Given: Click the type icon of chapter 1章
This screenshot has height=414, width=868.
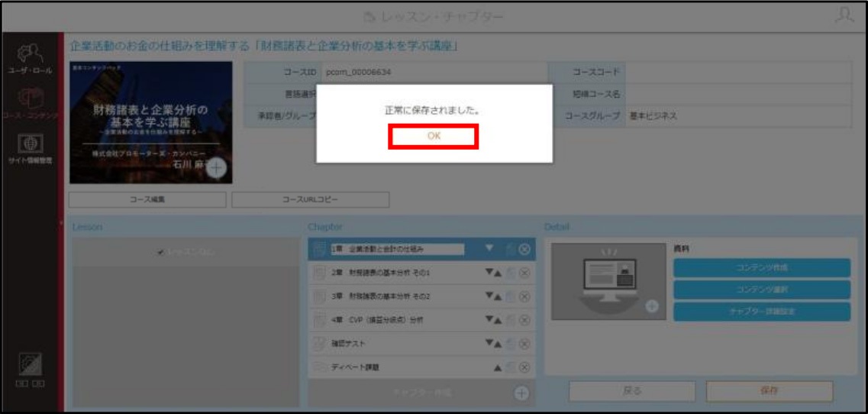Looking at the screenshot, I should click(x=319, y=250).
